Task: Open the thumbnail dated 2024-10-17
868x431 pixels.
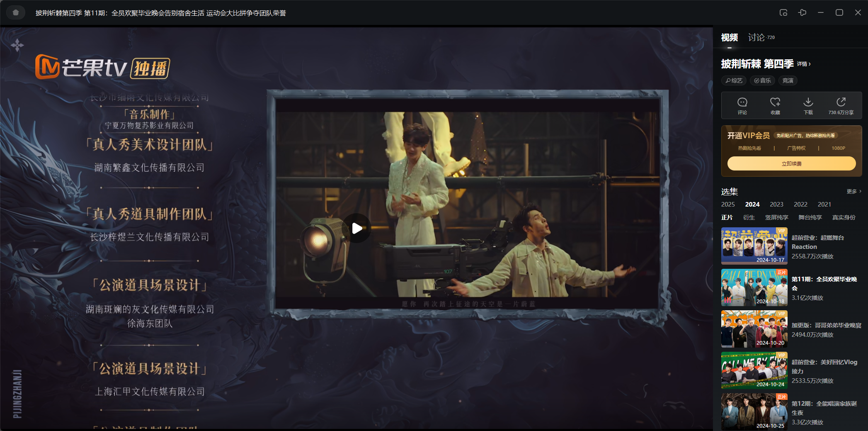Action: click(x=754, y=246)
